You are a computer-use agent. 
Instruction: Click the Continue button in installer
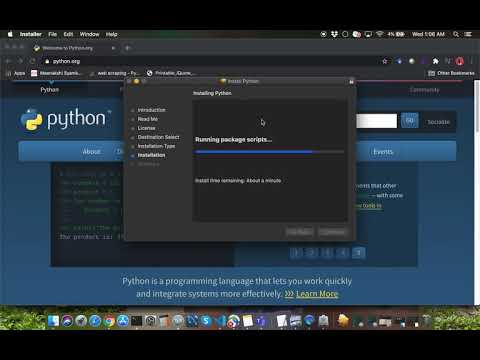pyautogui.click(x=332, y=232)
